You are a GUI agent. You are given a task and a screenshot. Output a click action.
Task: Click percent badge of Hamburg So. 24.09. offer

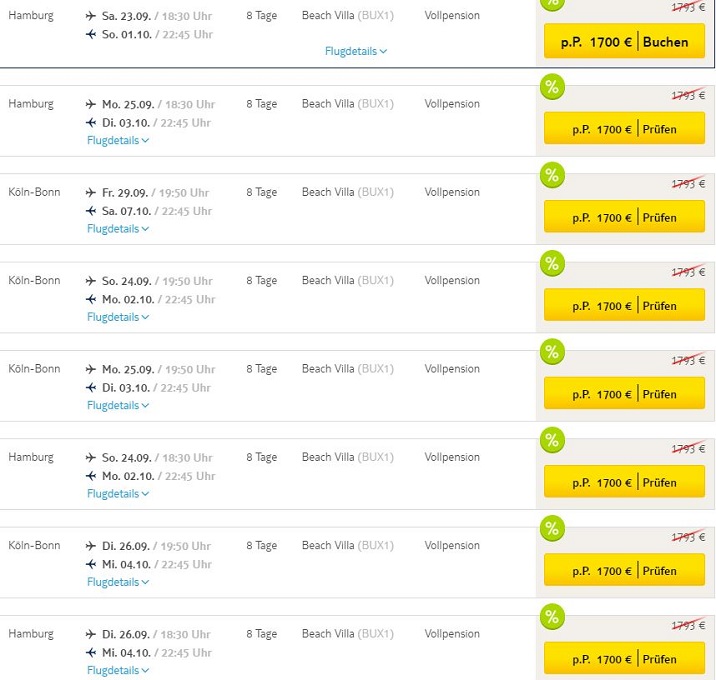tap(552, 440)
